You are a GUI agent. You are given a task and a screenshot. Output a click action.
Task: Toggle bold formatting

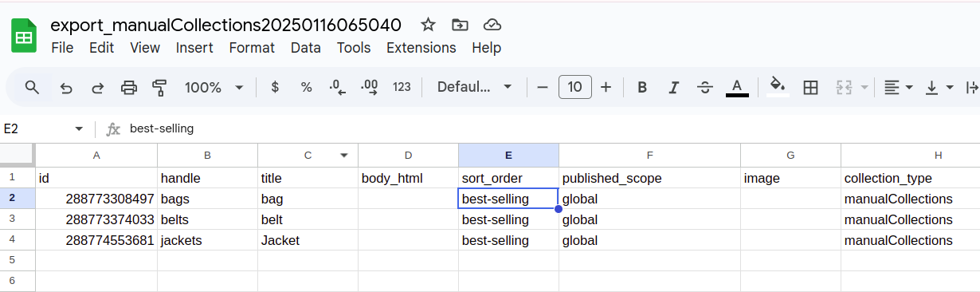click(642, 87)
